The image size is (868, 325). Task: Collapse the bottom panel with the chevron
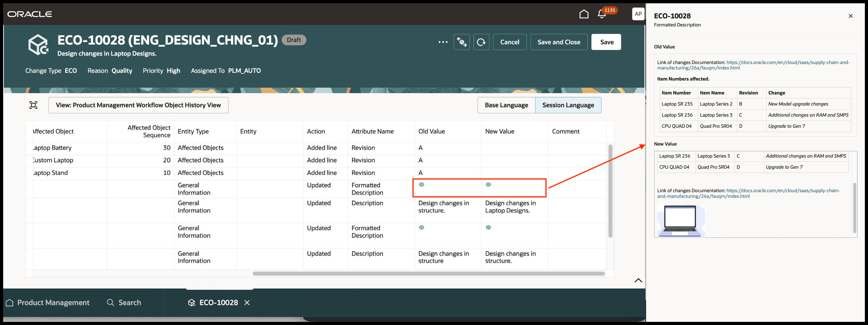638,280
